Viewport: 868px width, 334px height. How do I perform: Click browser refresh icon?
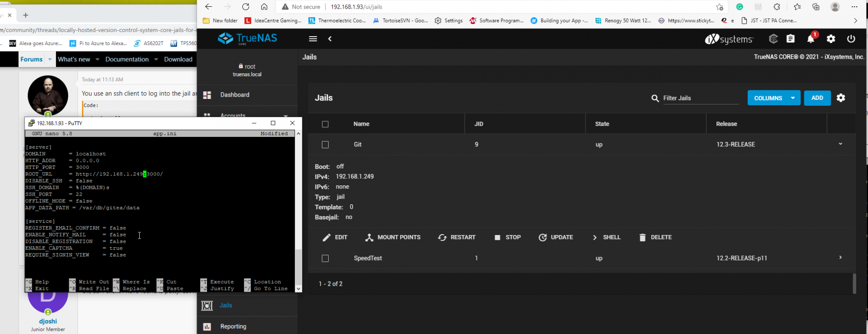coord(245,7)
